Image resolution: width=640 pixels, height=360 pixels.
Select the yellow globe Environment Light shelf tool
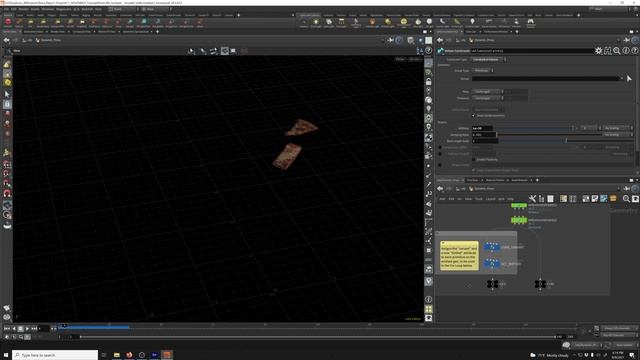click(404, 22)
